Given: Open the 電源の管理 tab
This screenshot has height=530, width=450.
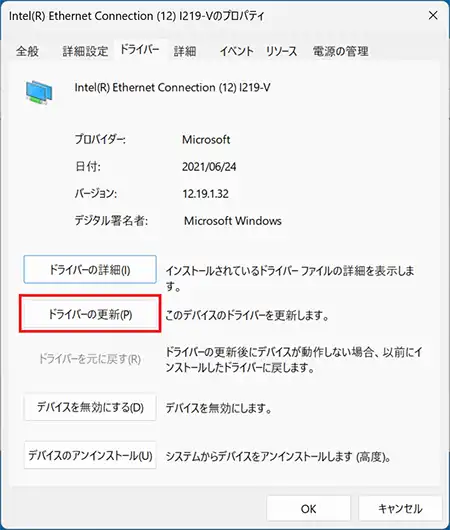Looking at the screenshot, I should 340,51.
